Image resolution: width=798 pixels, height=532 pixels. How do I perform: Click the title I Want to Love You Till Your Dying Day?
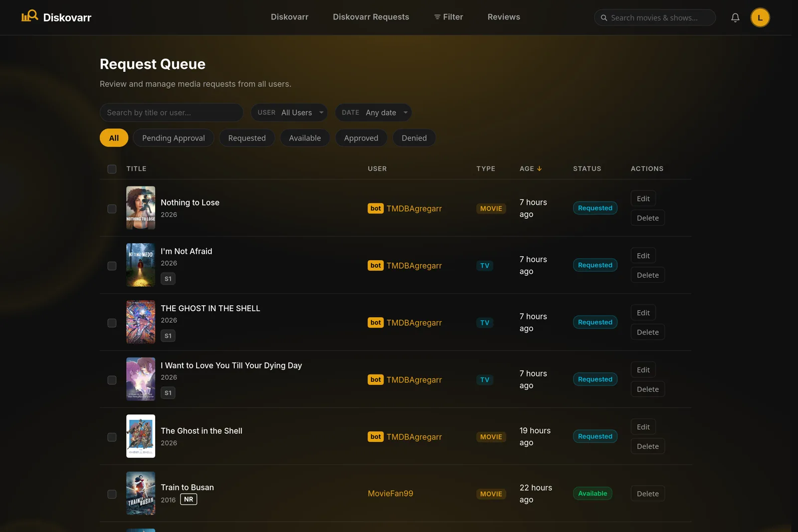click(x=231, y=365)
